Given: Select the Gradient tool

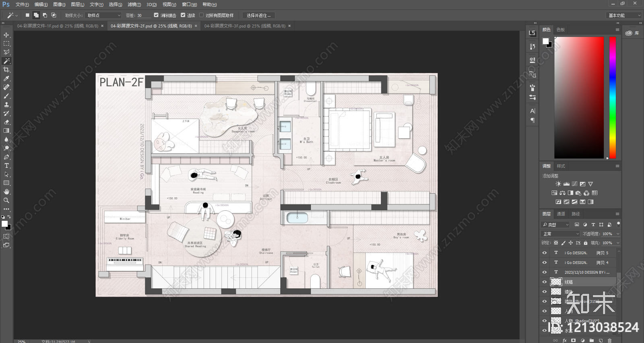Looking at the screenshot, I should pos(6,131).
